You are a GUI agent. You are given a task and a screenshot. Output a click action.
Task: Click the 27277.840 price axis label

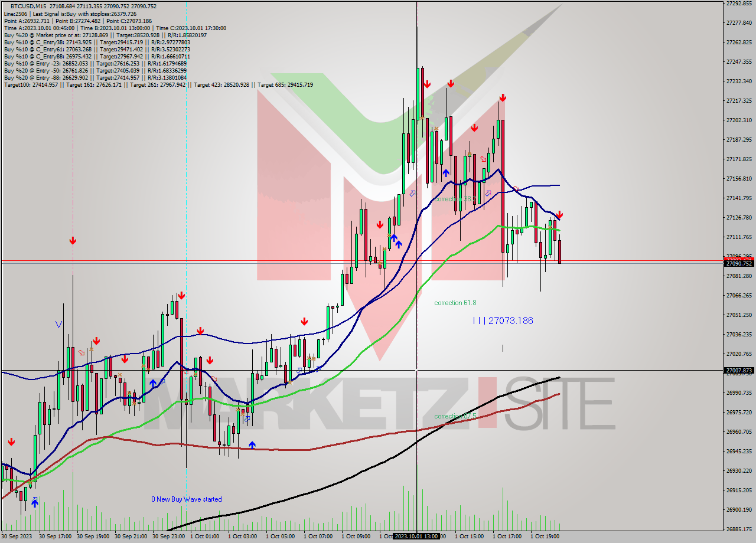tap(739, 22)
